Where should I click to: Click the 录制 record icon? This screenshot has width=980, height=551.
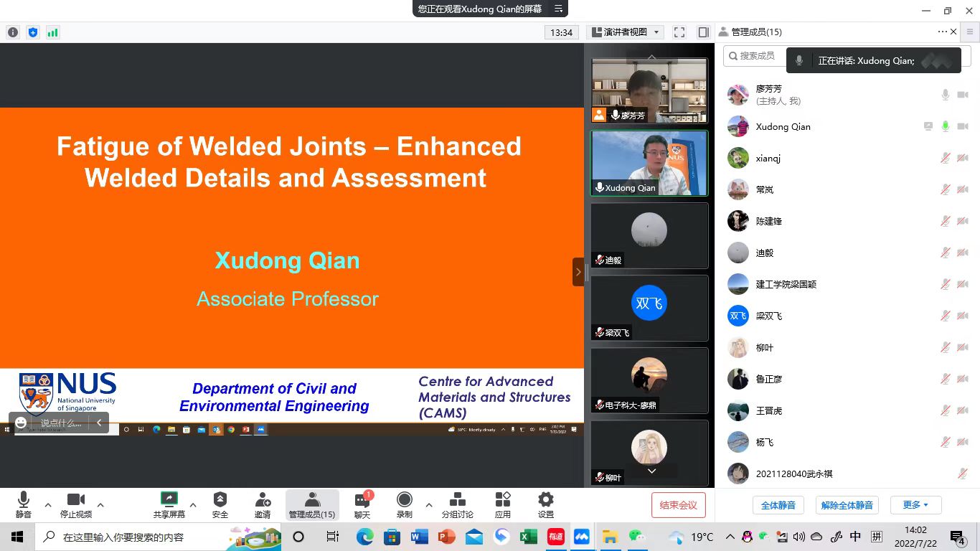pos(405,499)
